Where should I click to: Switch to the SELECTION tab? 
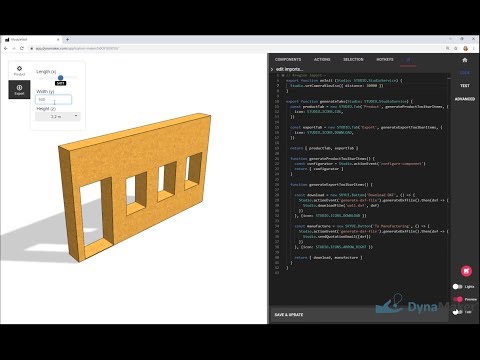click(353, 59)
